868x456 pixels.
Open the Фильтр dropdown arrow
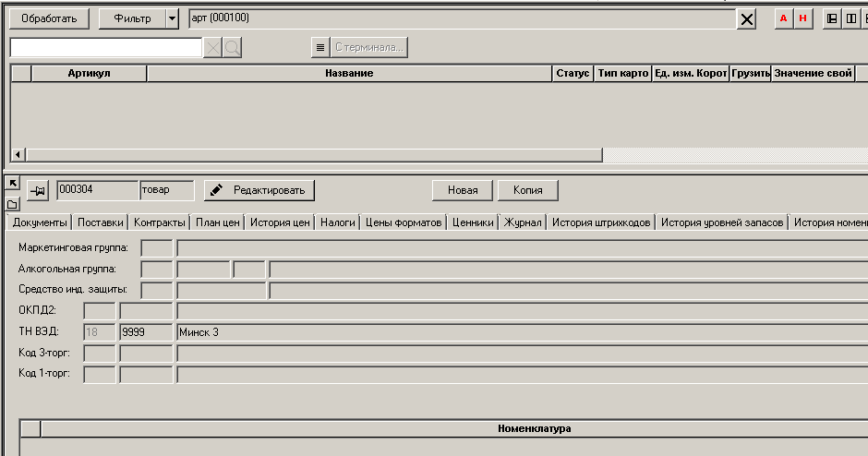(172, 18)
